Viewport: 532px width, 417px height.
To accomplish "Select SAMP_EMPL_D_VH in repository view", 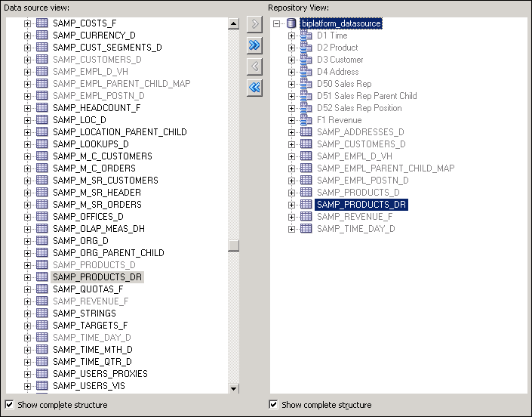I will [354, 156].
